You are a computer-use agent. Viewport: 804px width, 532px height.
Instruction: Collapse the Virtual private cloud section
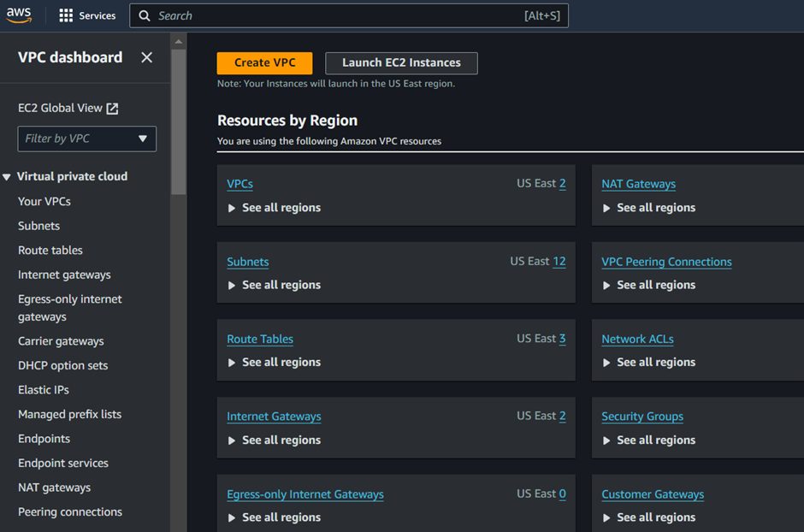7,177
